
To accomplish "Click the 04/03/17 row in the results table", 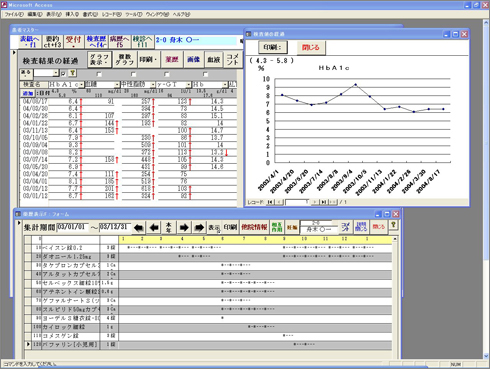I will [x=129, y=101].
